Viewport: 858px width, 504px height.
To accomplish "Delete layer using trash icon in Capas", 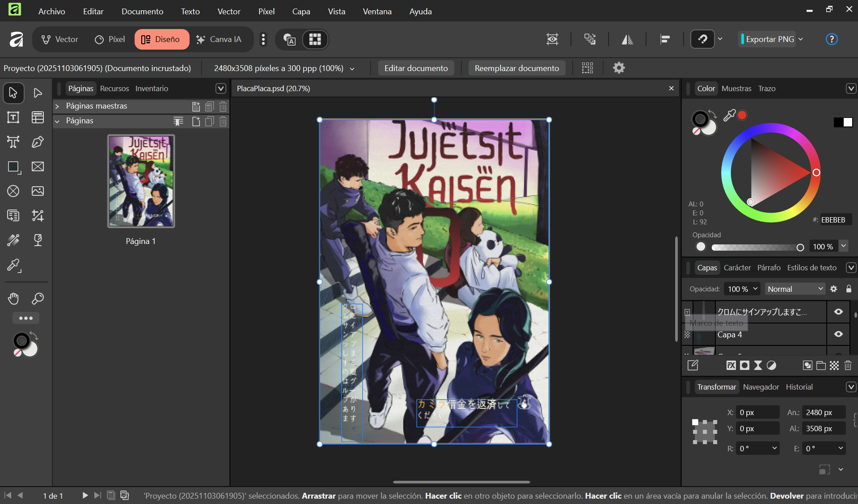I will pyautogui.click(x=848, y=365).
